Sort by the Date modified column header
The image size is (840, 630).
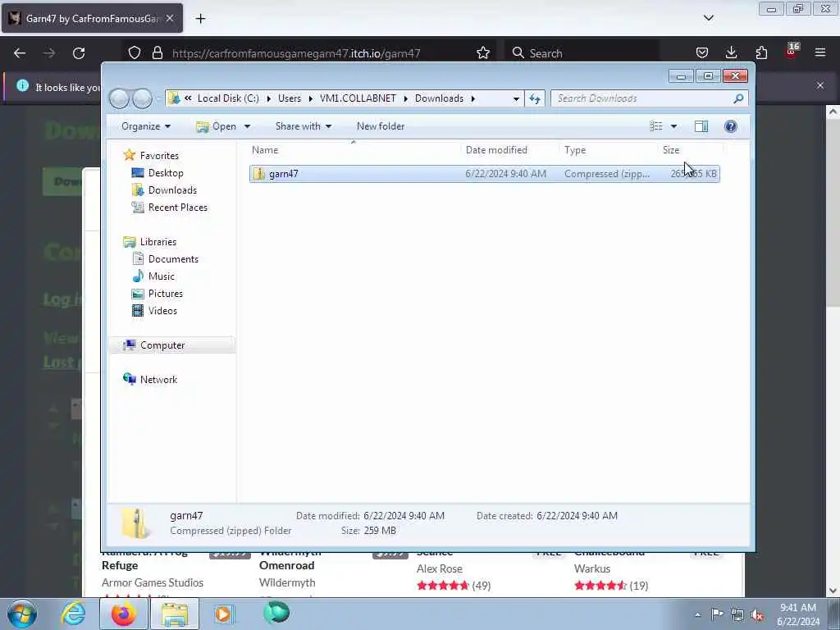(510, 150)
